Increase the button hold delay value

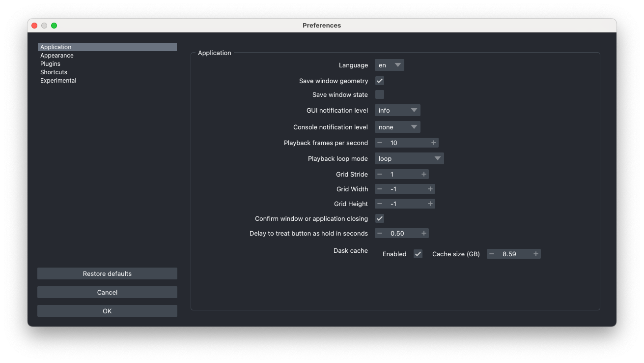pyautogui.click(x=424, y=233)
